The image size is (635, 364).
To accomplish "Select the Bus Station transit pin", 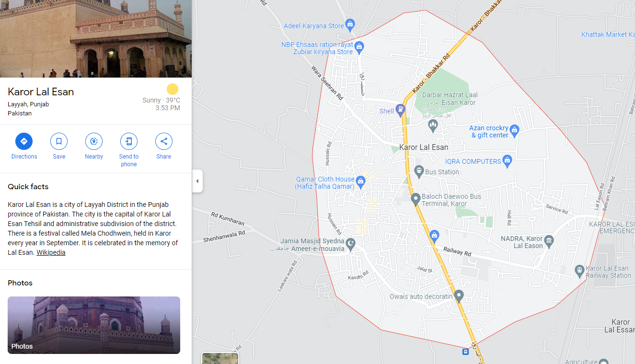I will coord(419,171).
